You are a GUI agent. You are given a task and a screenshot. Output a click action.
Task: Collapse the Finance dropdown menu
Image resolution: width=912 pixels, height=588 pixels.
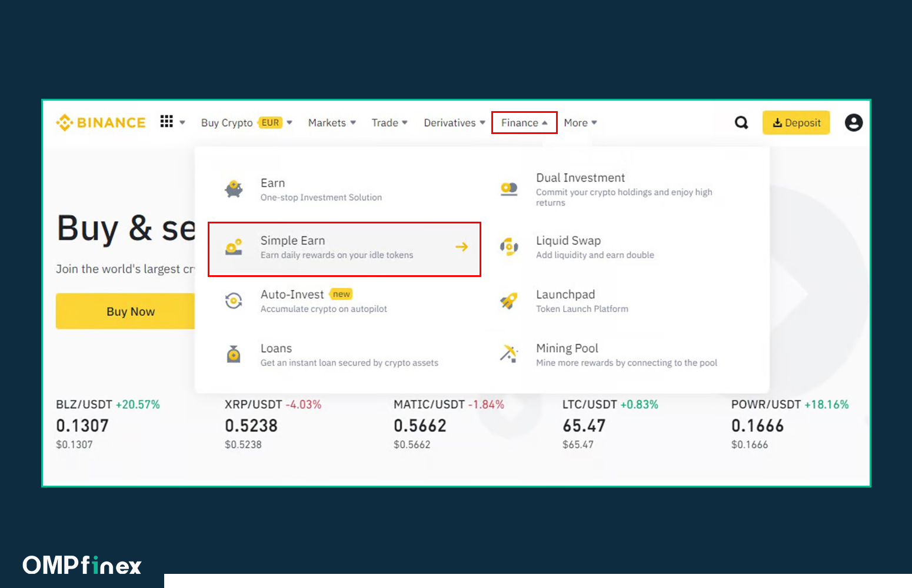(x=524, y=122)
